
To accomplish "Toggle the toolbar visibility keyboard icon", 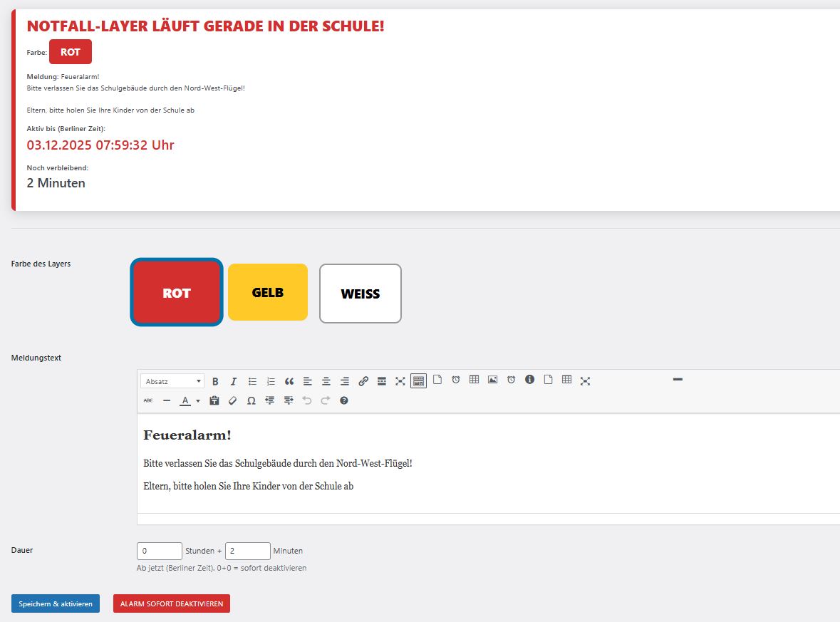I will tap(418, 381).
